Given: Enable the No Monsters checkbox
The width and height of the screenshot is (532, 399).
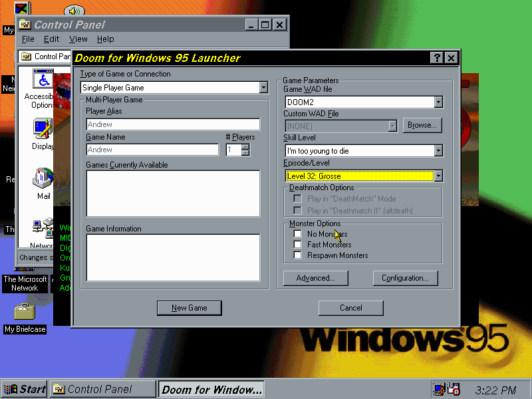Looking at the screenshot, I should tap(297, 234).
